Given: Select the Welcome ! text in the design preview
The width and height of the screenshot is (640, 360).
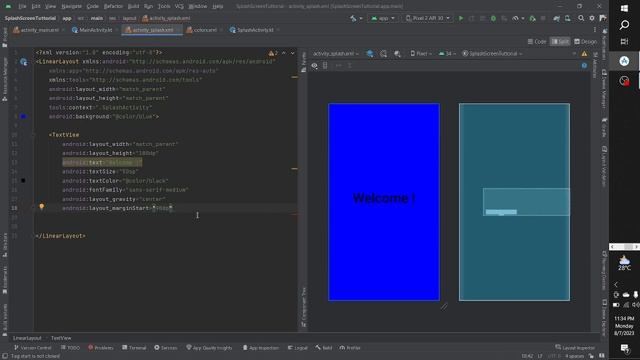Looking at the screenshot, I should coord(384,198).
